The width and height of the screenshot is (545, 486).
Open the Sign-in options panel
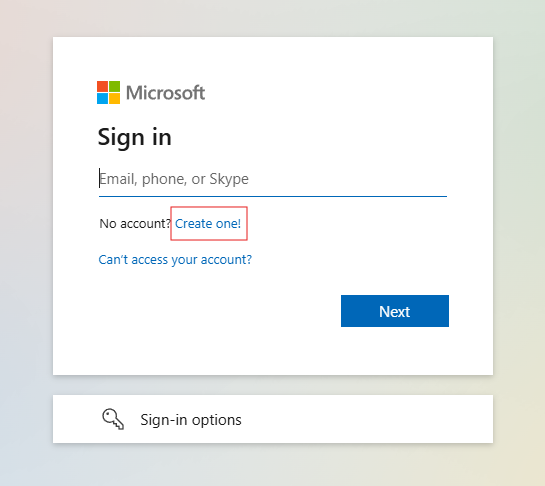(273, 419)
